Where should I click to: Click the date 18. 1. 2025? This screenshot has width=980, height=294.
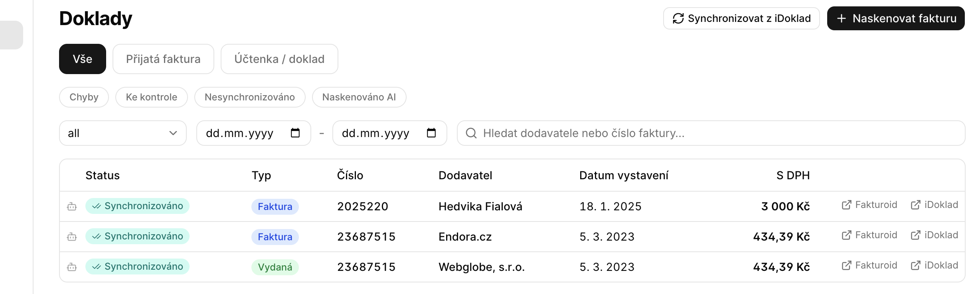pos(611,206)
